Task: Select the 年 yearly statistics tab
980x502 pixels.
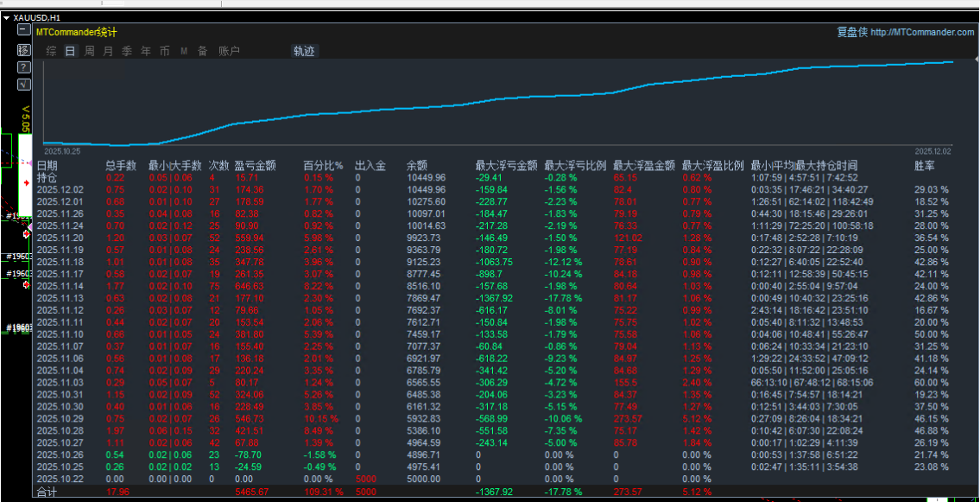Action: point(146,50)
